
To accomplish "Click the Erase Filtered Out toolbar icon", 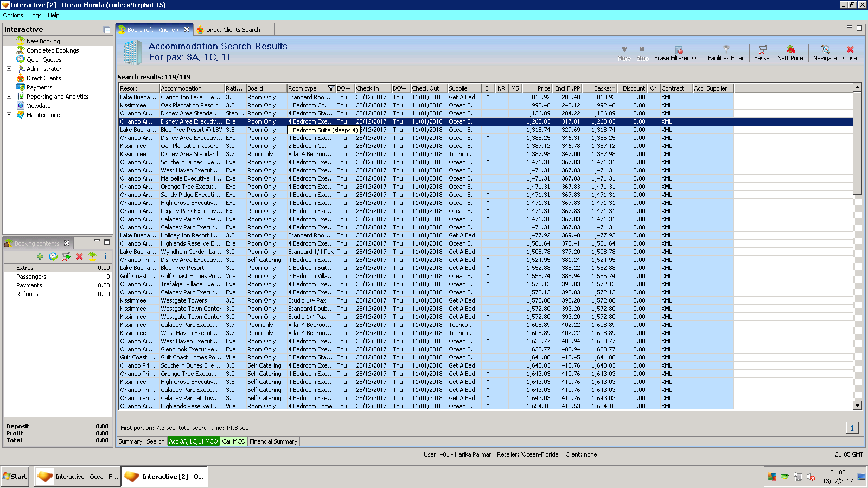I will pos(678,49).
